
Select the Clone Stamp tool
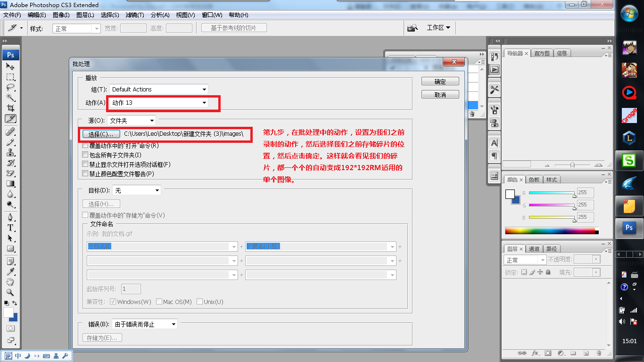(10, 152)
